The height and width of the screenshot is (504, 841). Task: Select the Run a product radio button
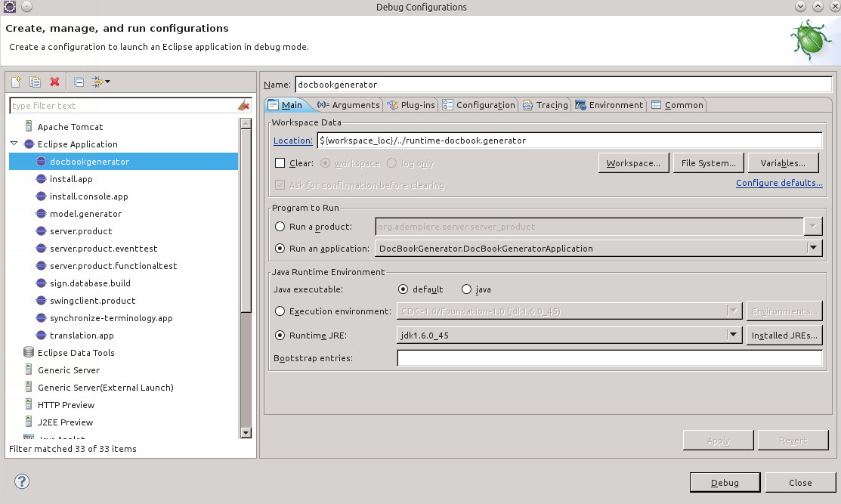pyautogui.click(x=280, y=227)
